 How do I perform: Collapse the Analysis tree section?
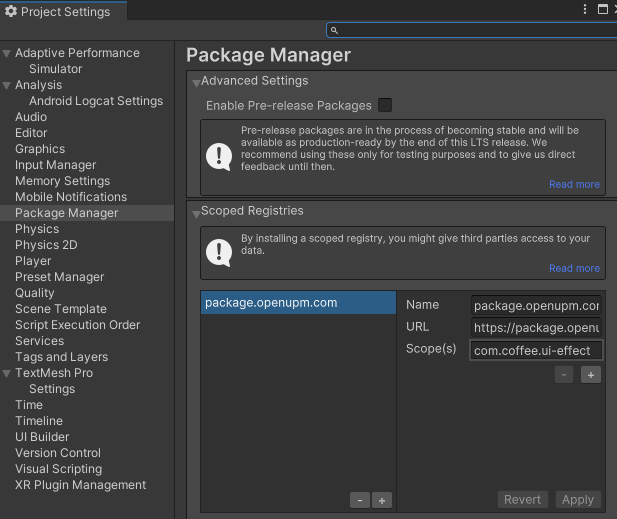tap(7, 85)
